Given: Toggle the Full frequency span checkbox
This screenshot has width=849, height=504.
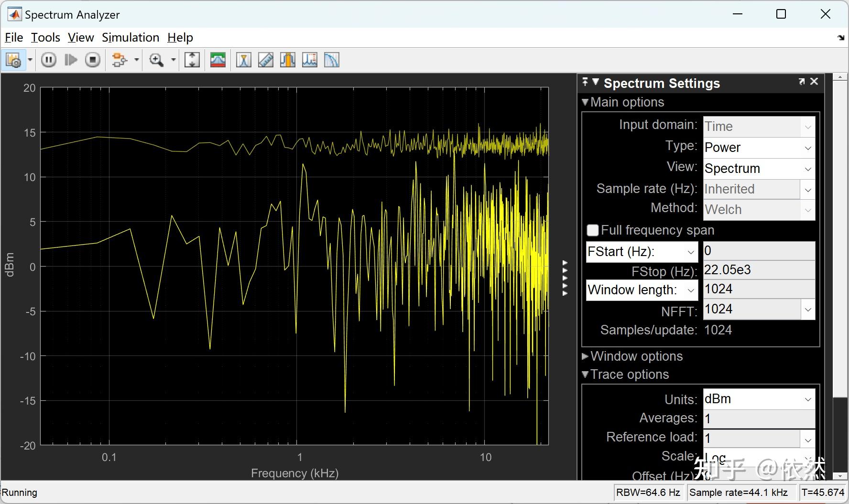Looking at the screenshot, I should [593, 230].
